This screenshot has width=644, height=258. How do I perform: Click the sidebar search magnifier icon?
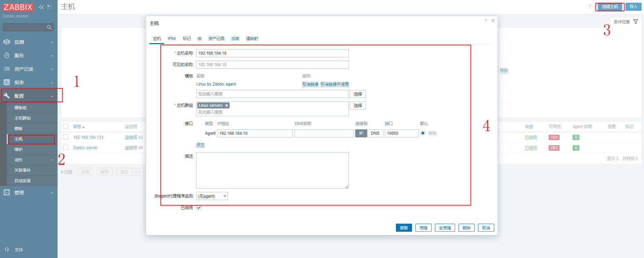[49, 27]
